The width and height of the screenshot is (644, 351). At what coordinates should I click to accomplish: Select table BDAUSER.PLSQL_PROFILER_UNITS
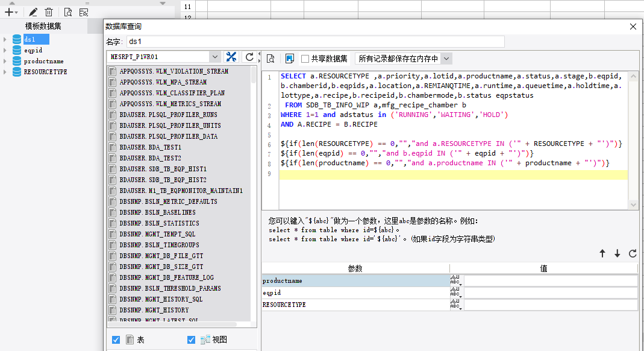point(170,125)
